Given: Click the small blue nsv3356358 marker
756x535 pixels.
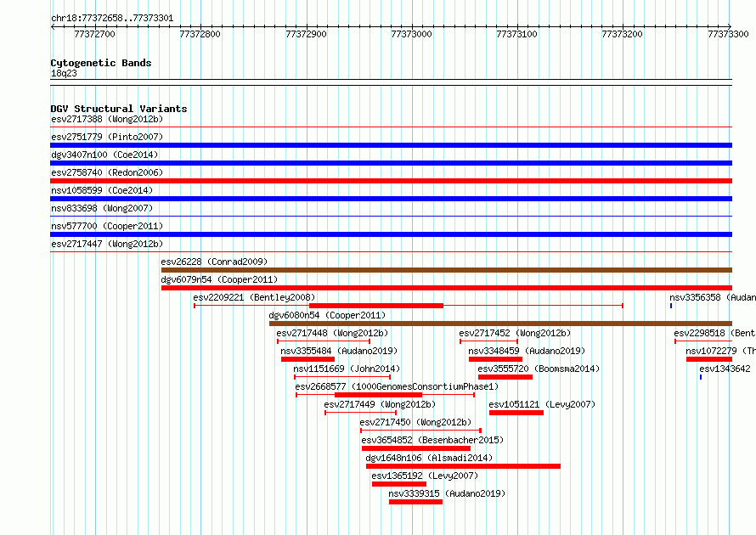Looking at the screenshot, I should click(671, 306).
